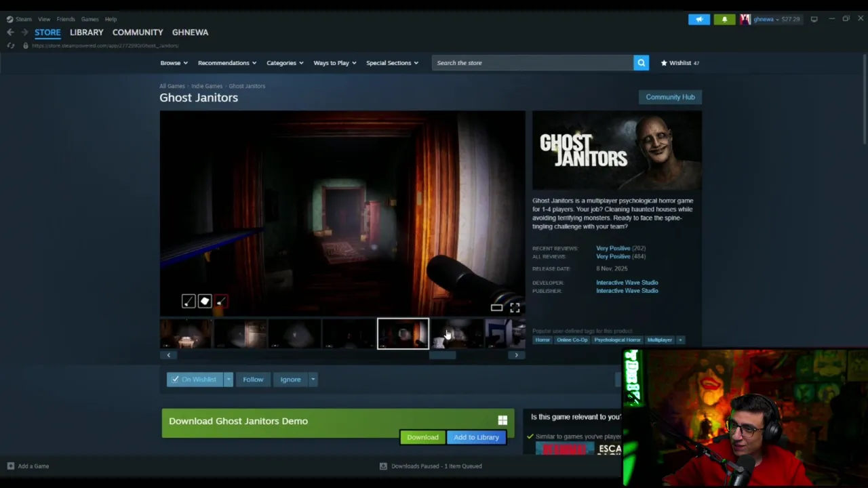Download the Ghost Janitors demo
This screenshot has height=488, width=868.
(x=422, y=437)
